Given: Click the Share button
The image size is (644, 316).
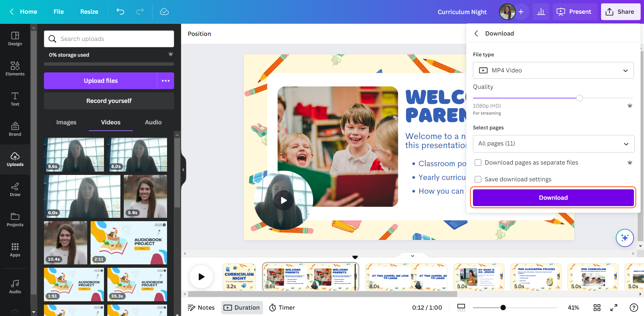Looking at the screenshot, I should click(621, 12).
